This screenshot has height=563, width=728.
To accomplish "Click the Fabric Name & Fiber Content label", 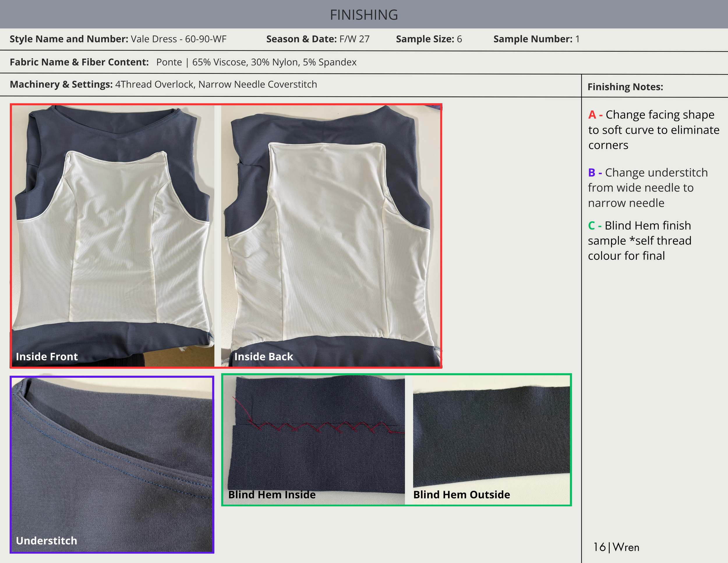I will pyautogui.click(x=79, y=62).
